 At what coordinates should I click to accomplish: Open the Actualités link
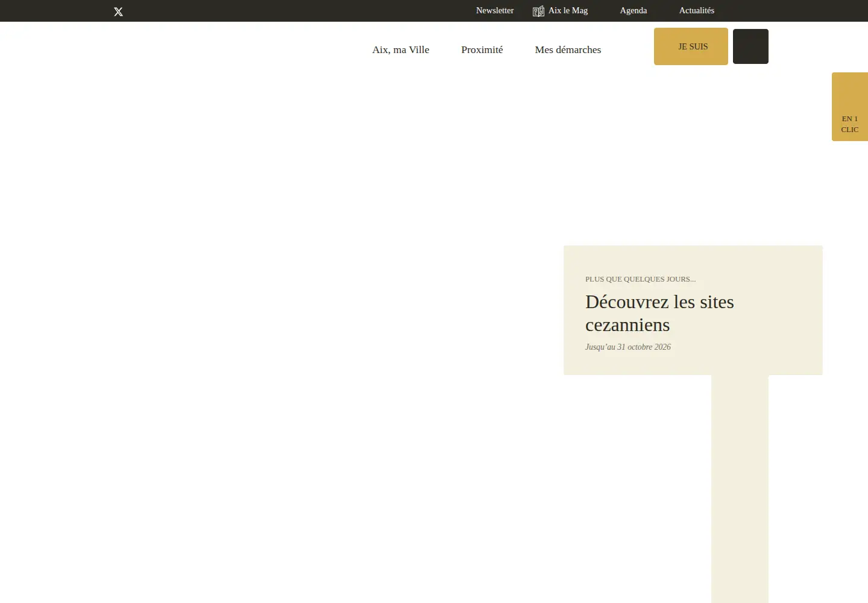[697, 10]
